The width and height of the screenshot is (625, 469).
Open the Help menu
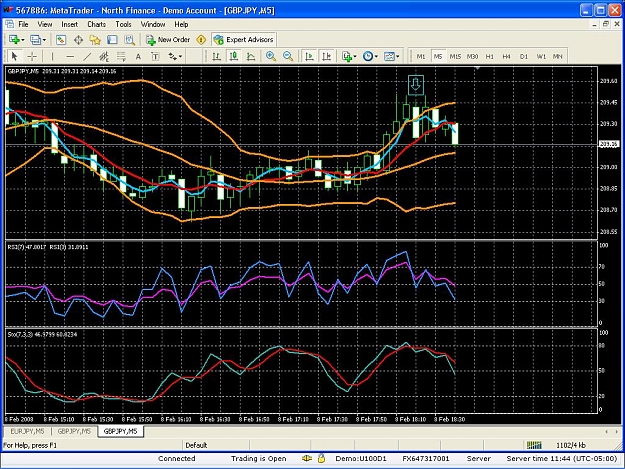[181, 24]
